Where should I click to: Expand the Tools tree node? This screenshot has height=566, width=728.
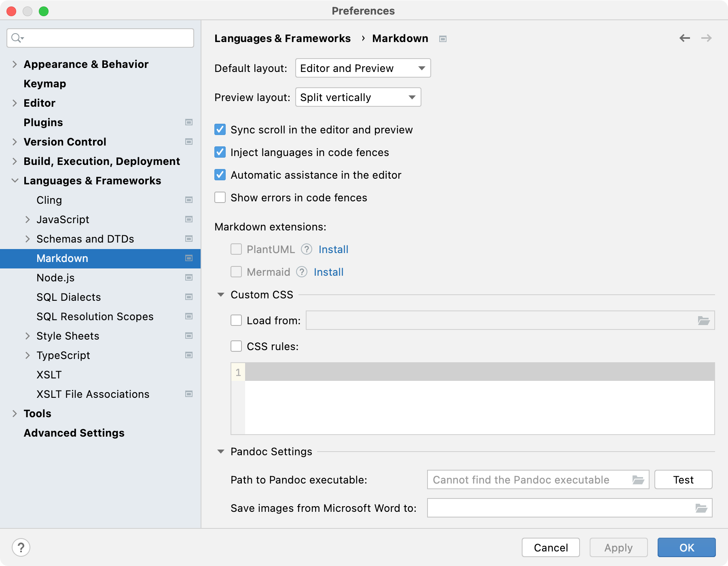pyautogui.click(x=15, y=414)
